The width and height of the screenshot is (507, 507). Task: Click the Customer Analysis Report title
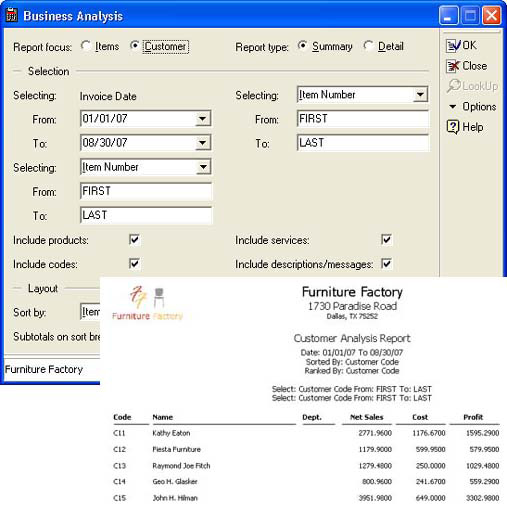click(x=352, y=338)
